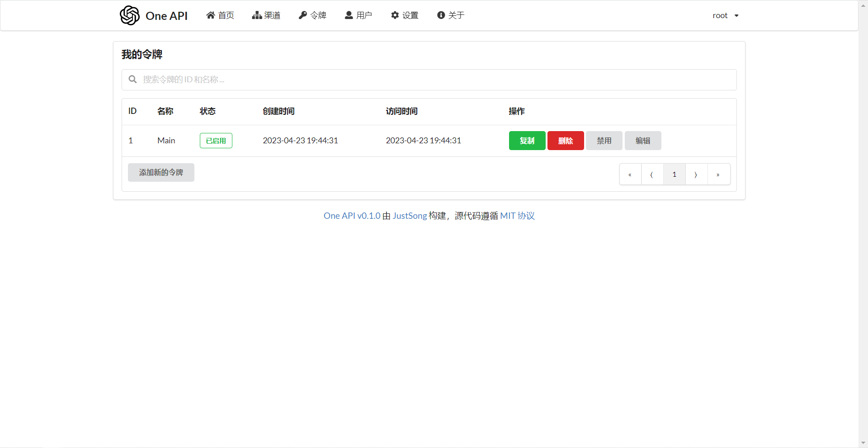Click the info icon next to 关于
This screenshot has width=868, height=448.
[441, 15]
